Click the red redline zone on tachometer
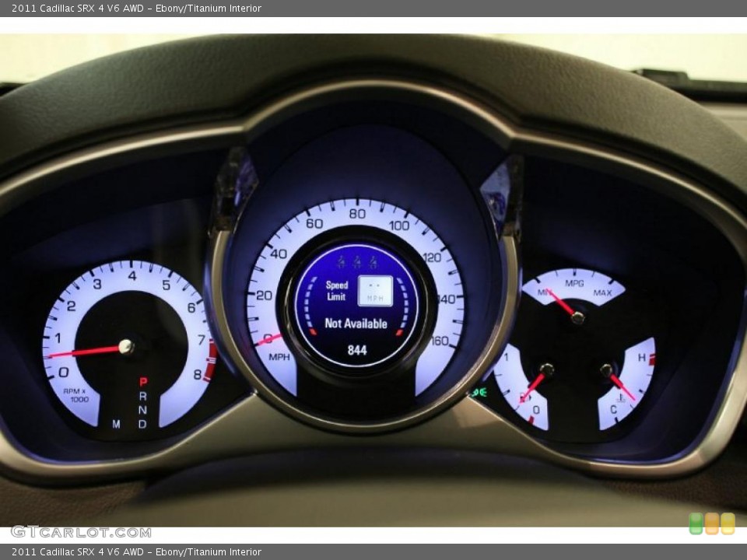Image resolution: width=747 pixels, height=560 pixels. (210, 361)
